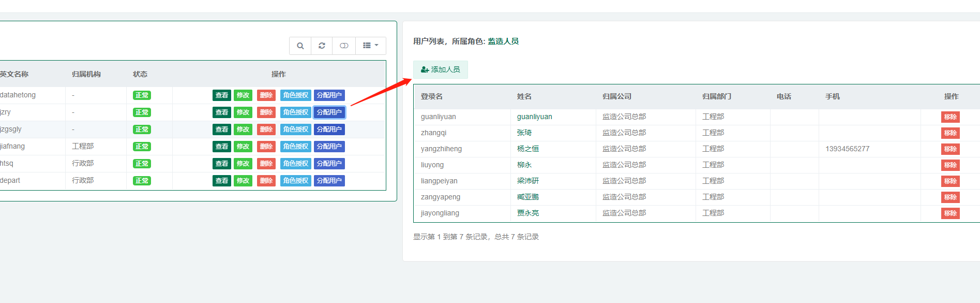Click 分配用户 for the depart row
Image resolution: width=980 pixels, height=303 pixels.
click(x=329, y=181)
